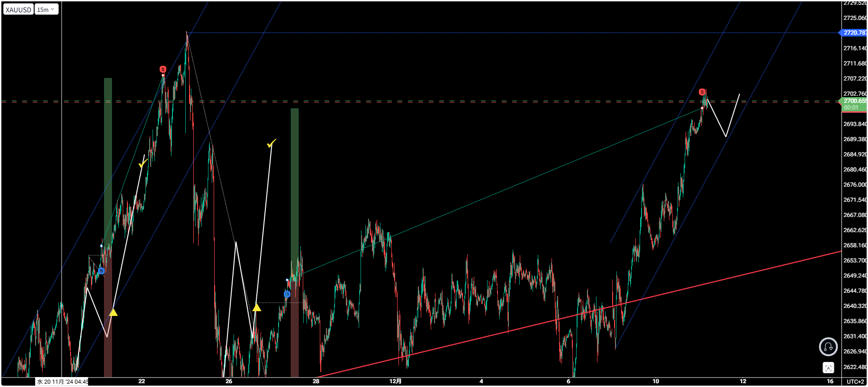Click the 2716.140 price scale label

pos(855,48)
